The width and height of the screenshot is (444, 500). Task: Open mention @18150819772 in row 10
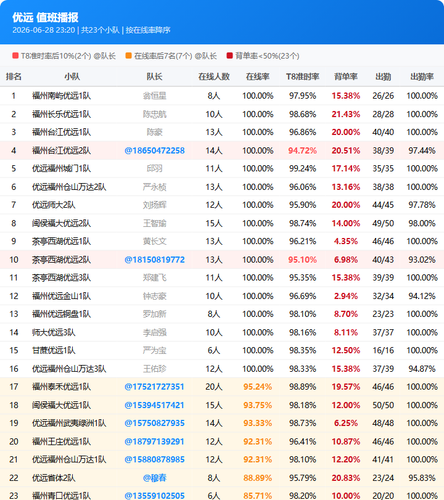pyautogui.click(x=154, y=260)
